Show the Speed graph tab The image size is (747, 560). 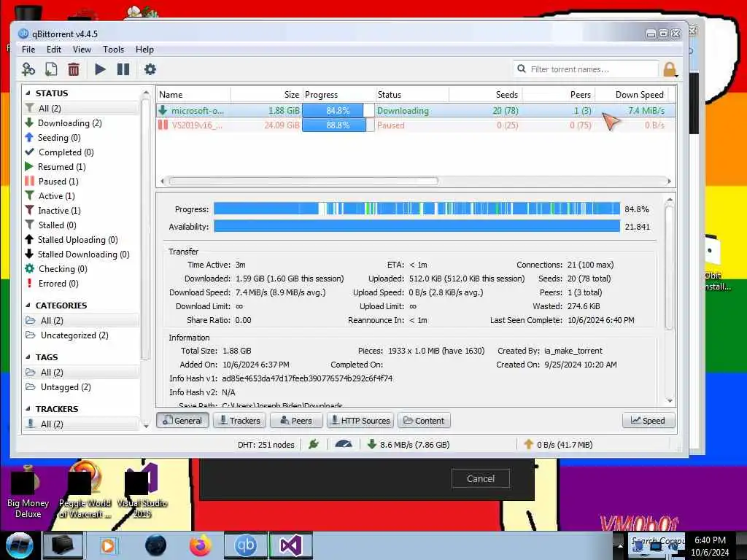(x=649, y=421)
